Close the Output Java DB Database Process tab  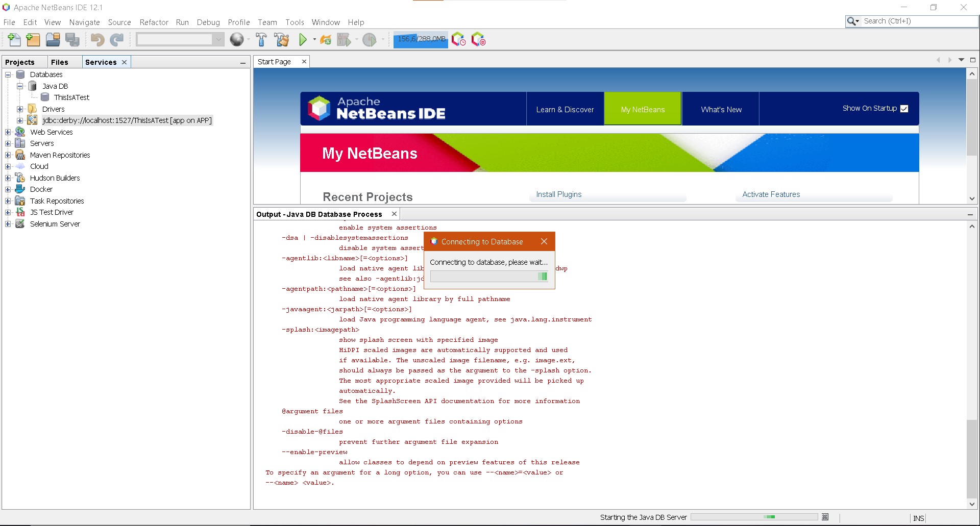coord(394,214)
